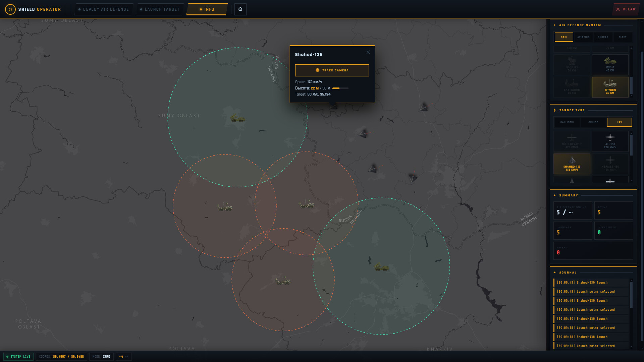The height and width of the screenshot is (362, 644).
Task: Close the Shahed-136 info popup
Action: pyautogui.click(x=368, y=52)
